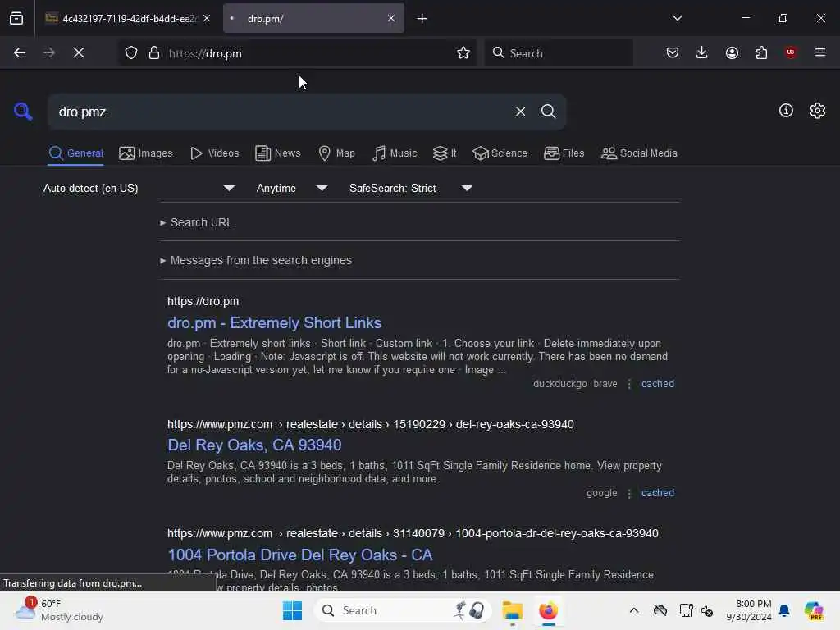Select the Social Media category tab
Viewport: 840px width, 630px height.
coord(639,153)
